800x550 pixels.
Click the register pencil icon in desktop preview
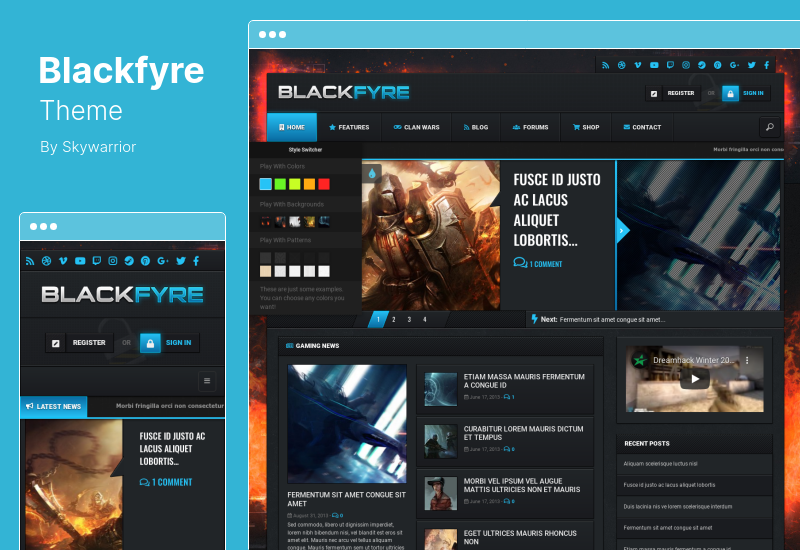(654, 93)
